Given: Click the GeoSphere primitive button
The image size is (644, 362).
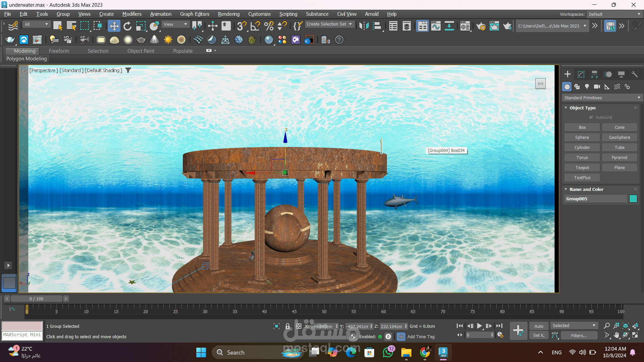Looking at the screenshot, I should tap(619, 137).
